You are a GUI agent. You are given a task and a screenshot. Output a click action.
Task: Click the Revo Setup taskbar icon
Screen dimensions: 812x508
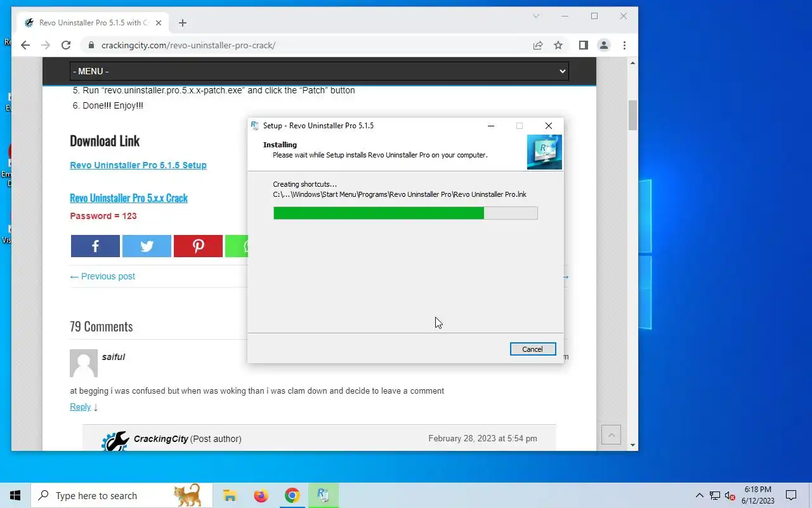pos(323,495)
